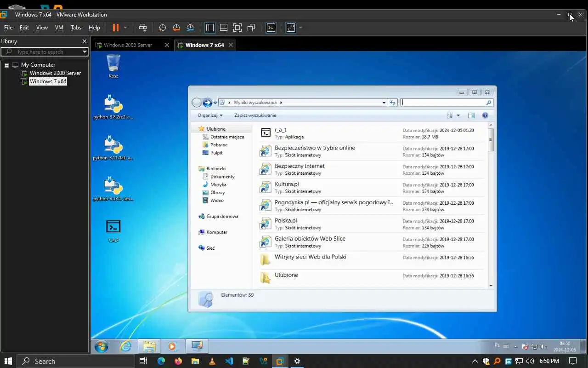
Task: Select python-3.11.0a1 installer desktop icon
Action: pos(113,148)
